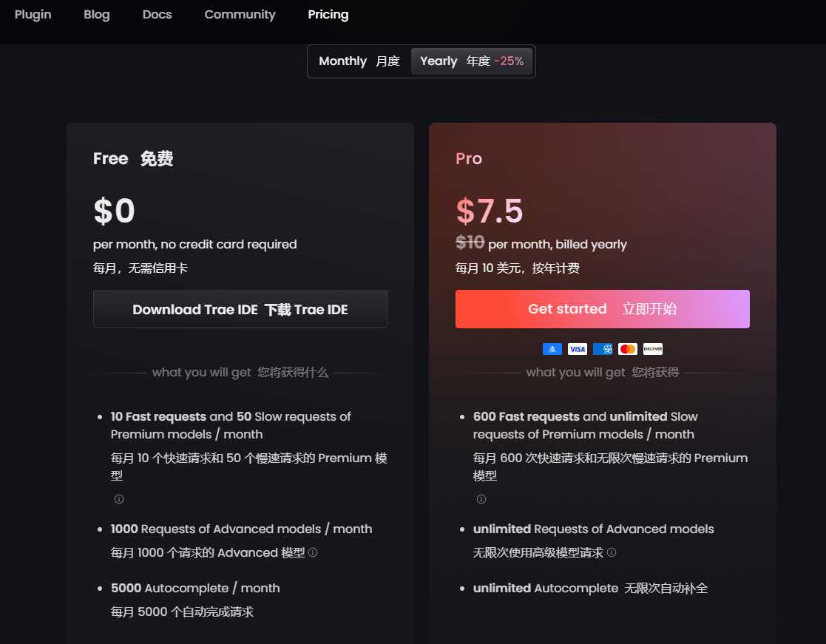Open info icon beside Pro unlimited Advanced requests
826x644 pixels.
612,552
